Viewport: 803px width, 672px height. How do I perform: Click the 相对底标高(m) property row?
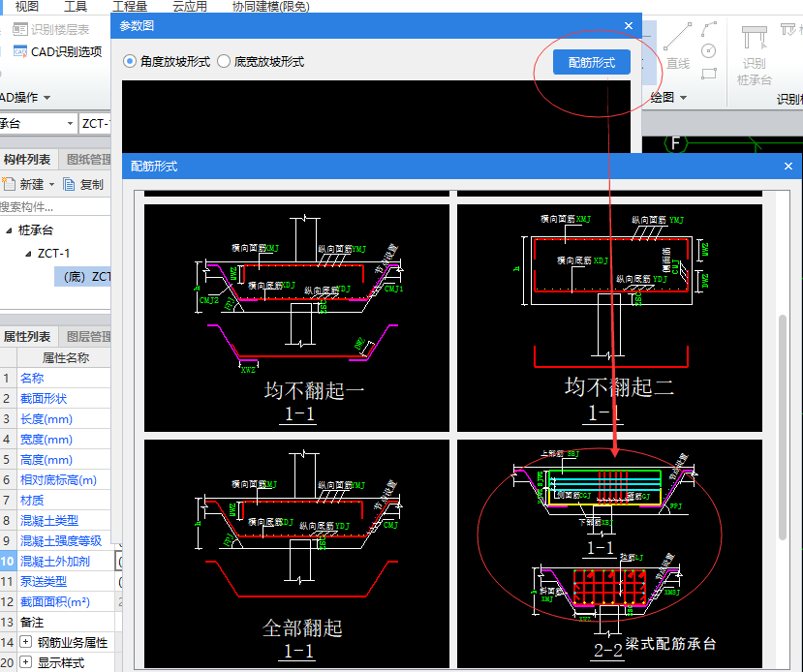coord(55,480)
